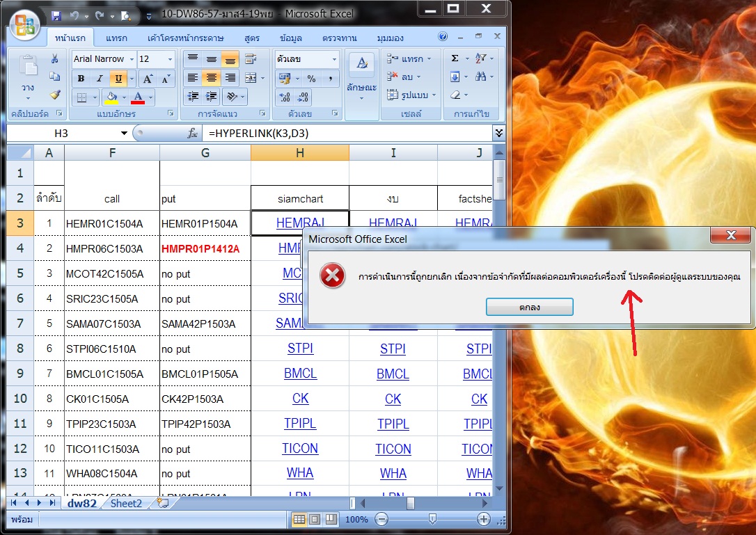756x535 pixels.
Task: Open the ตรวจทาน (Review) ribbon tab
Action: tap(340, 38)
